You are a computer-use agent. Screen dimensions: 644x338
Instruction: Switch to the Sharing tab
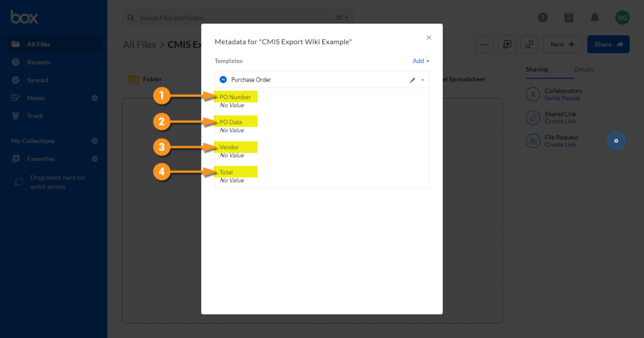[537, 69]
